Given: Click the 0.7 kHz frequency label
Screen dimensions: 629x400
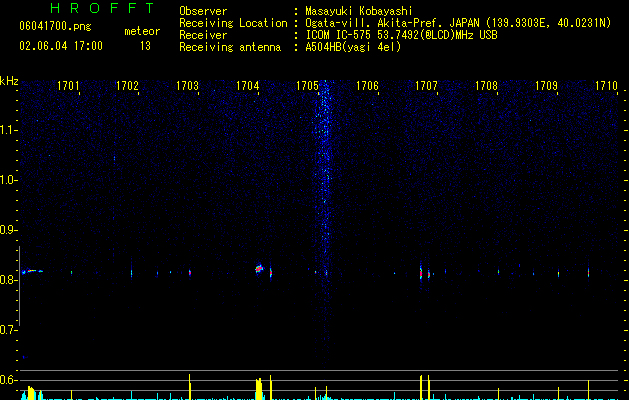Looking at the screenshot, I should coord(8,330).
